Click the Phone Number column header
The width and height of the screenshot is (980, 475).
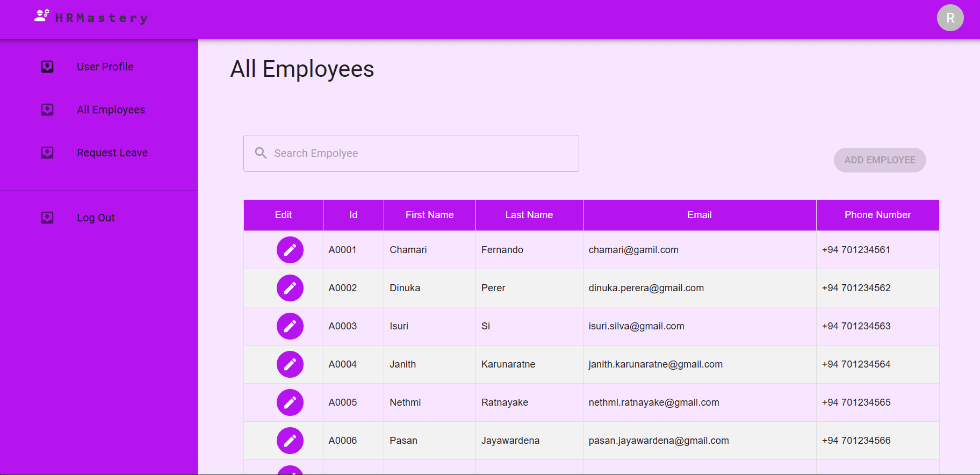(877, 215)
